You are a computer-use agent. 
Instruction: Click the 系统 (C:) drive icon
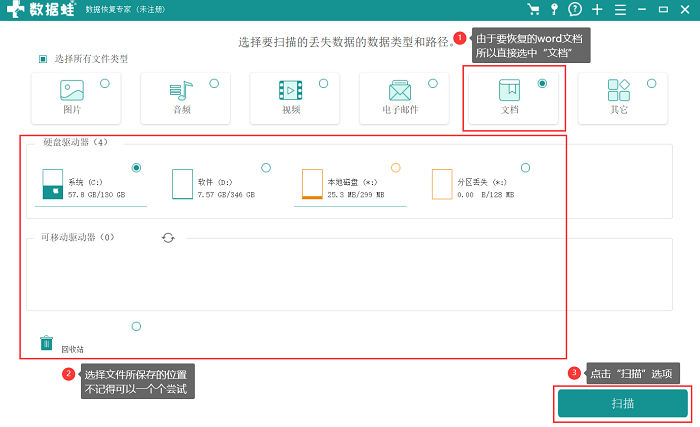pos(53,184)
